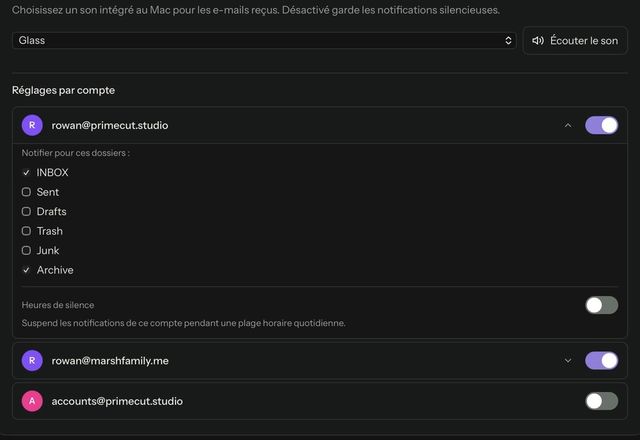Collapse the rowan@primecut.studio account section
Viewport: 640px width, 440px height.
click(x=568, y=125)
